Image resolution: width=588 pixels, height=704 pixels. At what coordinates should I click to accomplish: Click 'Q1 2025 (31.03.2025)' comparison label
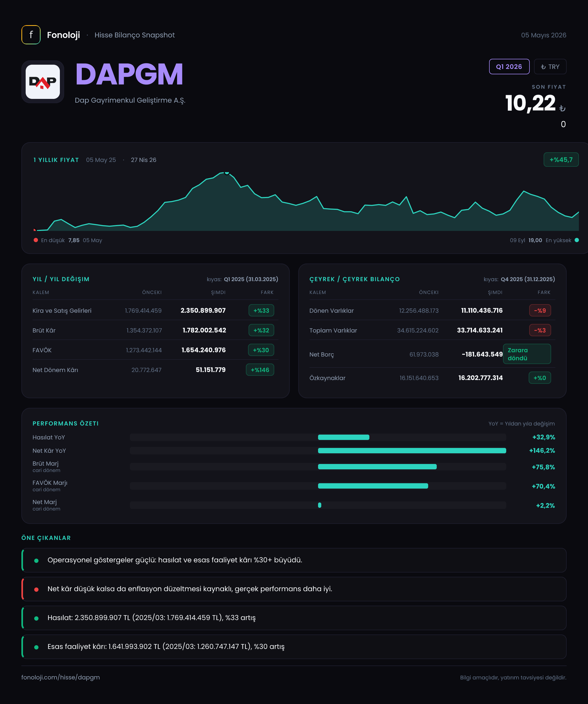251,279
